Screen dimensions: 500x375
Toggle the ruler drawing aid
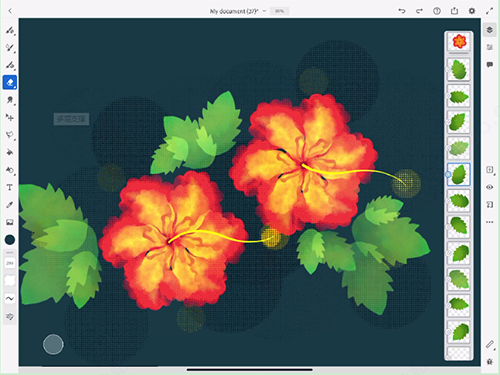pos(489,344)
